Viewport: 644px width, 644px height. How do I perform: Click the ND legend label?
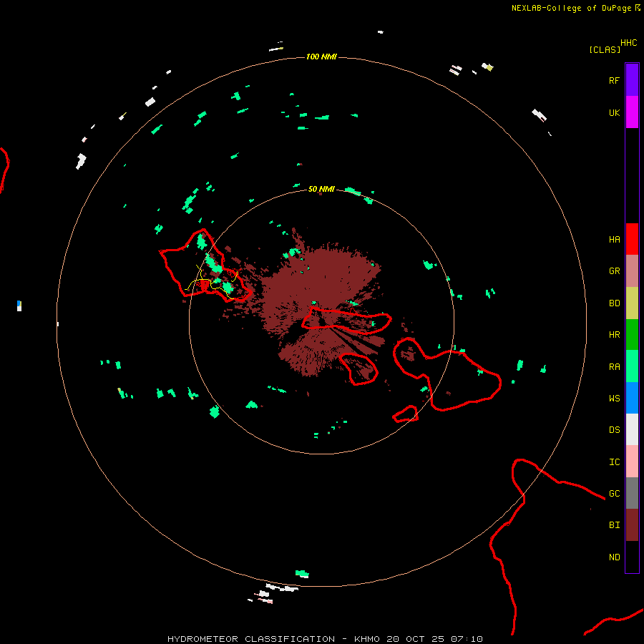(614, 557)
